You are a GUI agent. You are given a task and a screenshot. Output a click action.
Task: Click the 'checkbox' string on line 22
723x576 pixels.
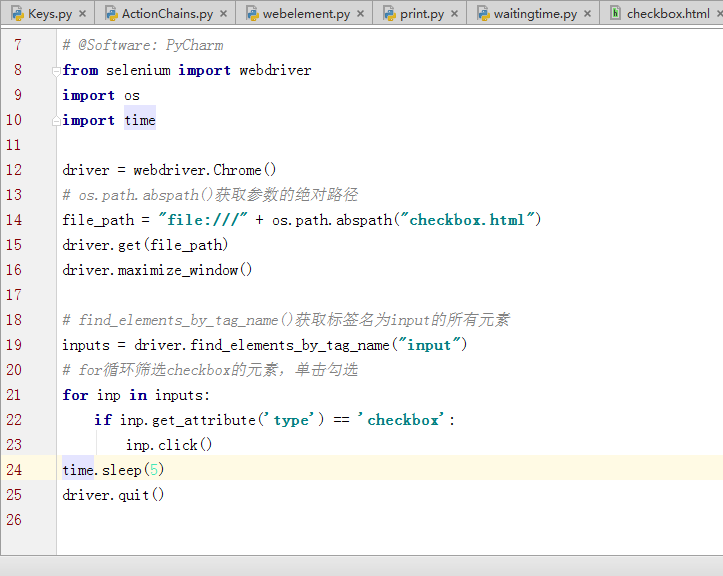pos(402,420)
